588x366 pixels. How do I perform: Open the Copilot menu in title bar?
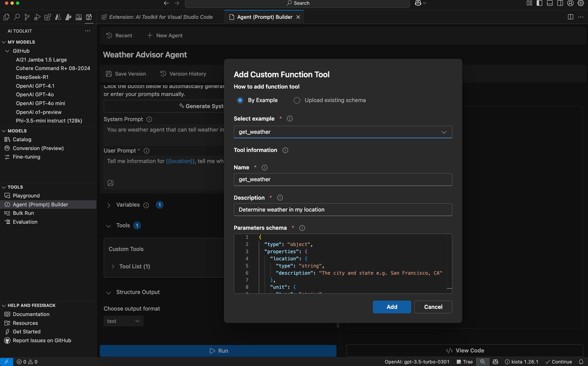coord(420,3)
